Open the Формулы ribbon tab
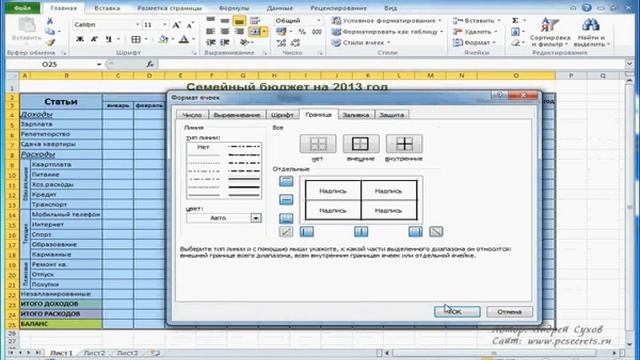 tap(234, 8)
